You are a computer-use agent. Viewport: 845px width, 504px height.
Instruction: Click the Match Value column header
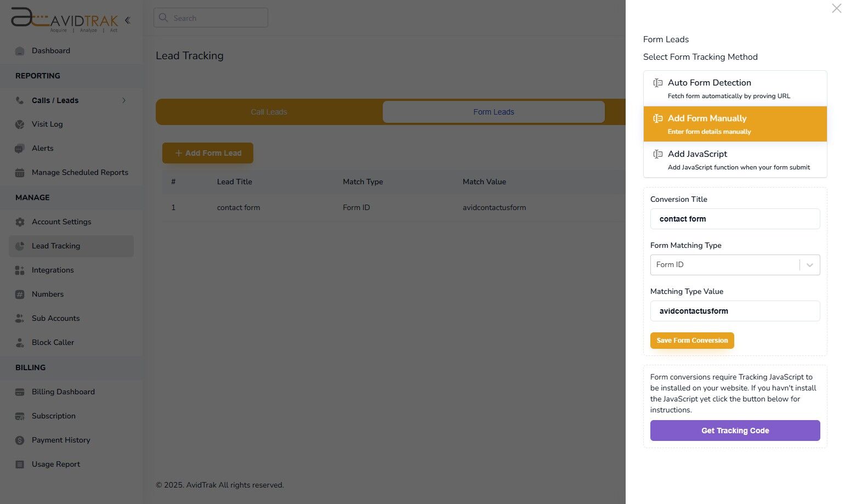(x=484, y=182)
